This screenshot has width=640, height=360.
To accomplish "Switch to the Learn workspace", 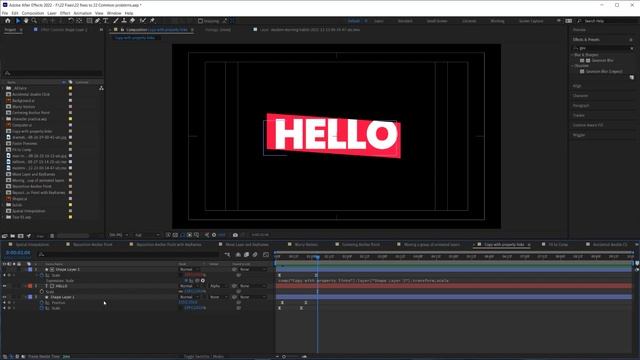I will tap(379, 21).
